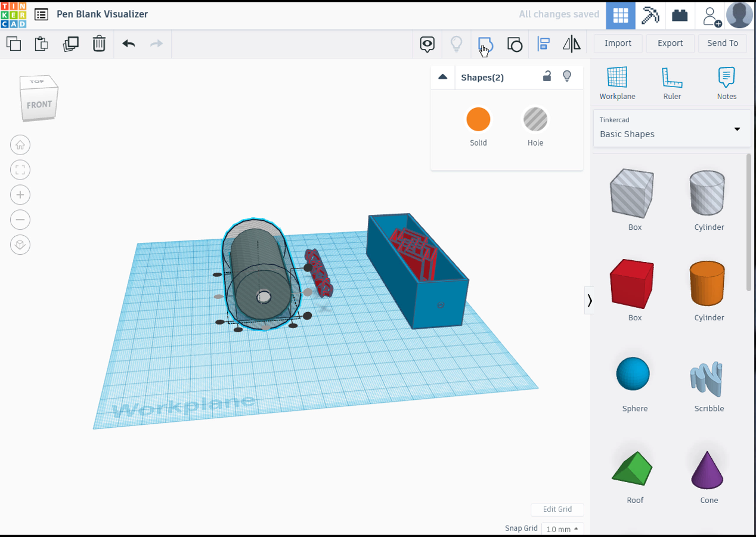Undo the last action
Image resolution: width=756 pixels, height=537 pixels.
[x=129, y=44]
